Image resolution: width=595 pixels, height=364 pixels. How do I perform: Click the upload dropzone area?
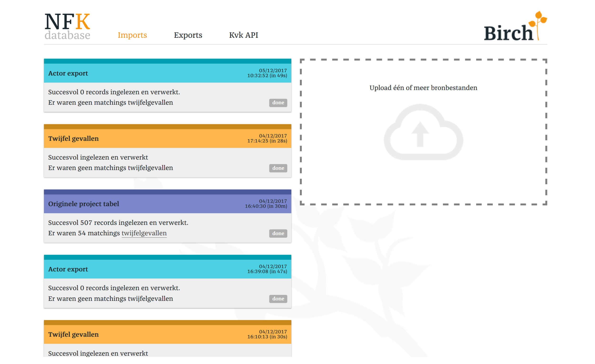[x=423, y=132]
